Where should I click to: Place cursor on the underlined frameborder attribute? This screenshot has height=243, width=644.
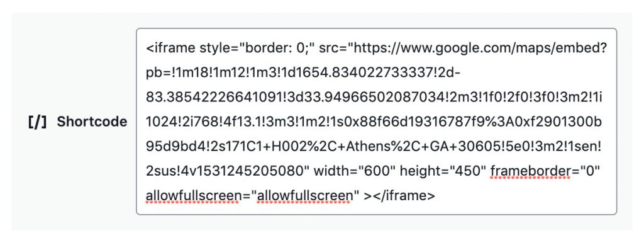530,171
